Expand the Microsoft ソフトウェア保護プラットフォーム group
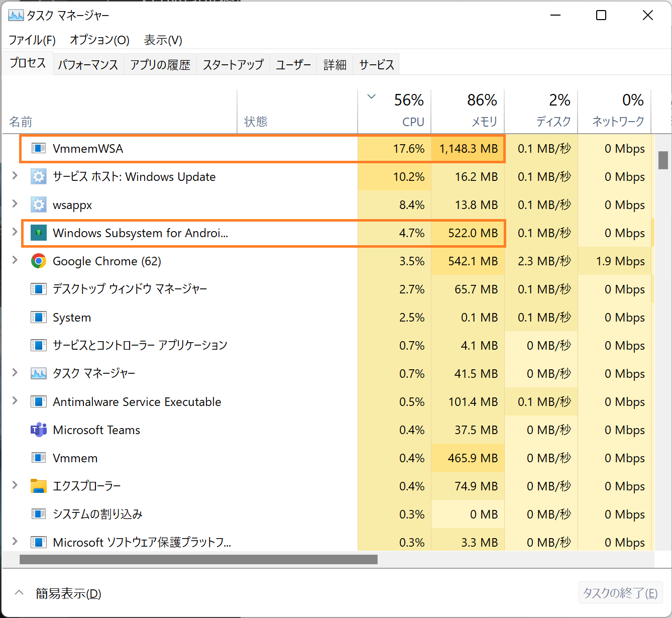 (15, 541)
